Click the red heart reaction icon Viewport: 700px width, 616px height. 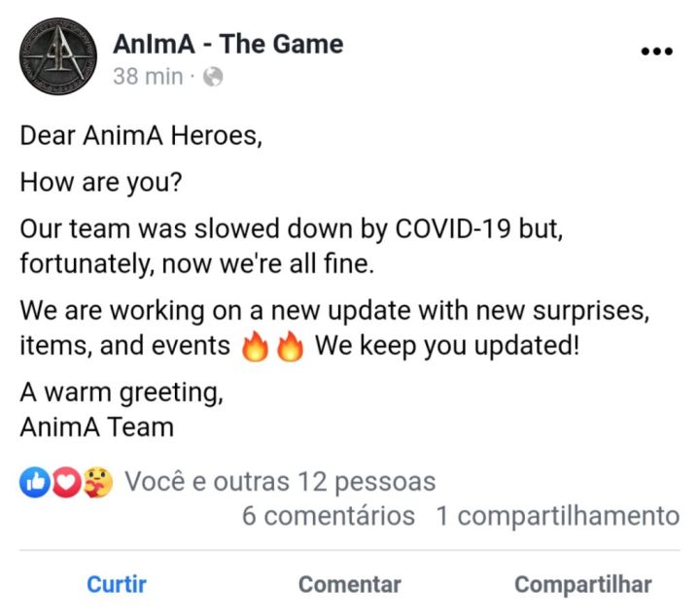coord(67,482)
